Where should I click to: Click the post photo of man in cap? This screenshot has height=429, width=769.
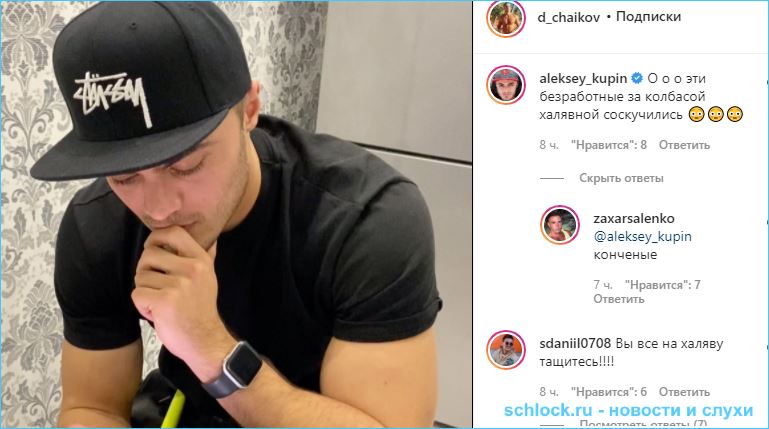tap(236, 214)
